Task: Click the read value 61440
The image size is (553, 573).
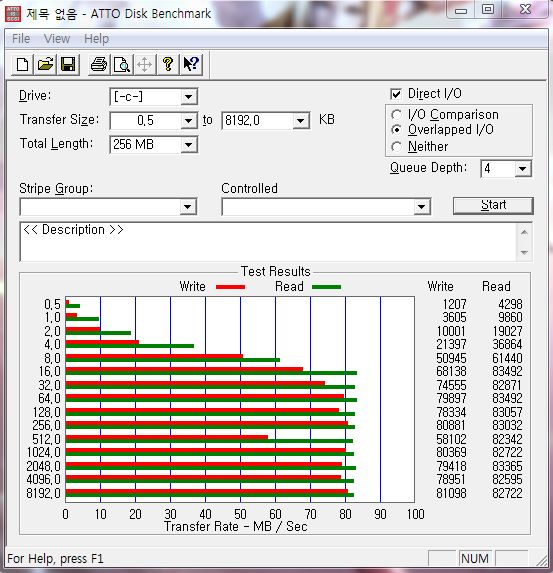Action: pos(507,358)
